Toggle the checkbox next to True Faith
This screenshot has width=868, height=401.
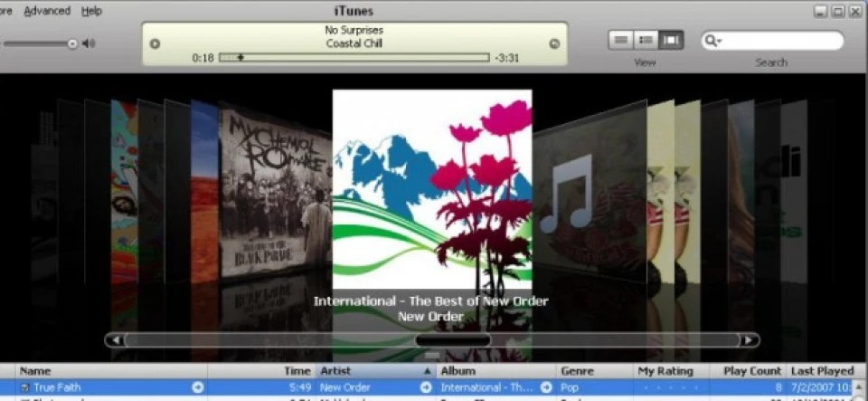click(24, 387)
